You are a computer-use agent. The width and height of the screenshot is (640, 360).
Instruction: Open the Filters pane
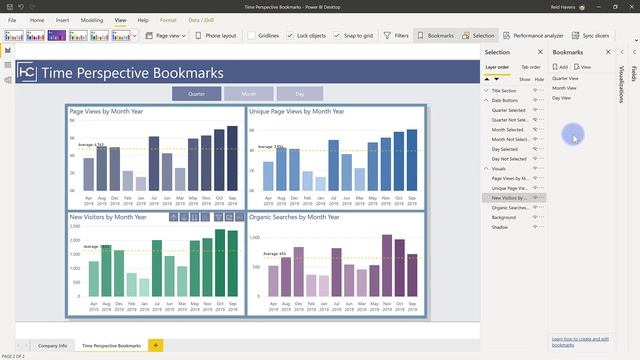tap(396, 36)
